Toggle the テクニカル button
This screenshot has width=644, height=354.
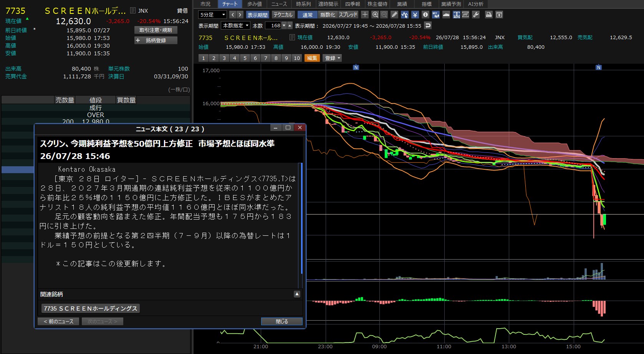(283, 15)
